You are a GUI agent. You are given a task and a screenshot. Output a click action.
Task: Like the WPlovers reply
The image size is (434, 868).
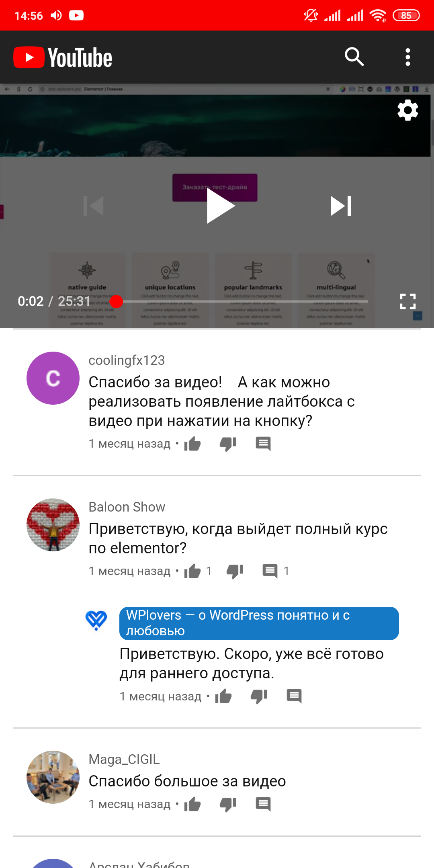[223, 696]
